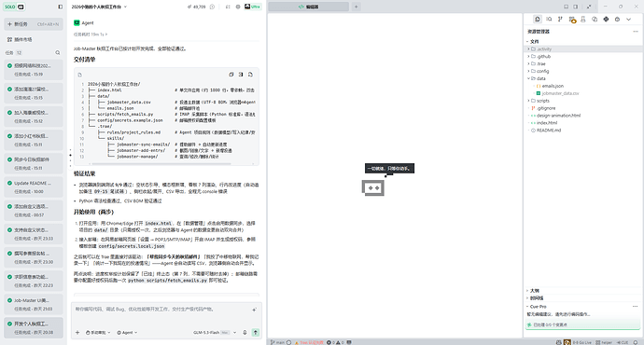Open the Agent selector dropdown
Screen dimensions: 644x345
click(127, 332)
